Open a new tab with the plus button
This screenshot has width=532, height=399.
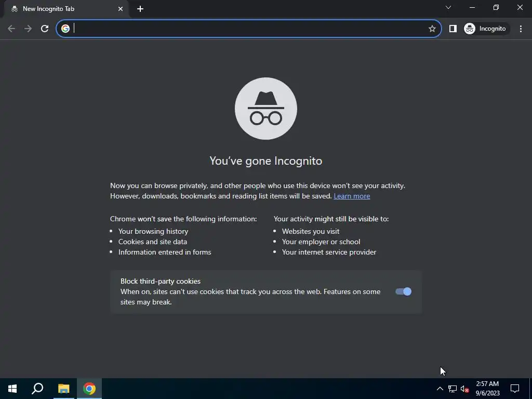(140, 9)
